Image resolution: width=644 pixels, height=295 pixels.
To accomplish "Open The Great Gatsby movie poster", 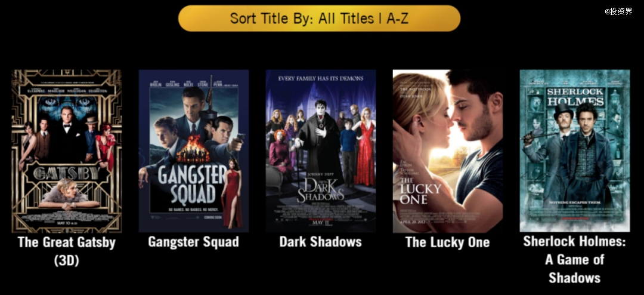I will click(x=67, y=151).
